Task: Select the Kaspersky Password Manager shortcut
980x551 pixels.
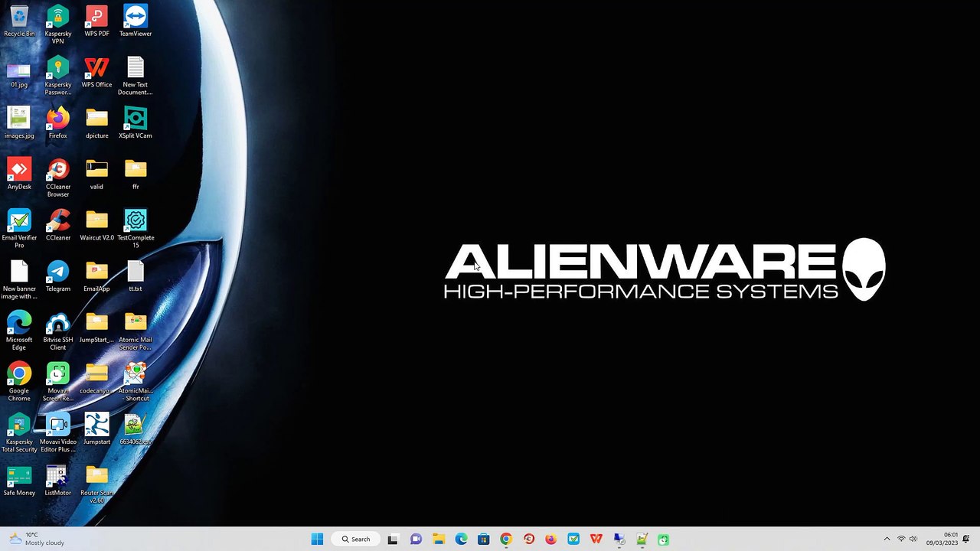Action: [58, 76]
